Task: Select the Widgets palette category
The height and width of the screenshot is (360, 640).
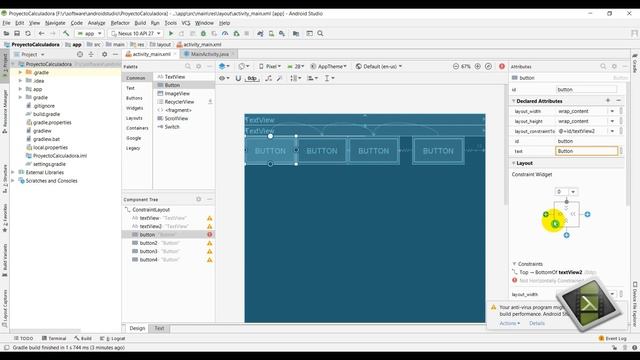Action: click(x=134, y=108)
